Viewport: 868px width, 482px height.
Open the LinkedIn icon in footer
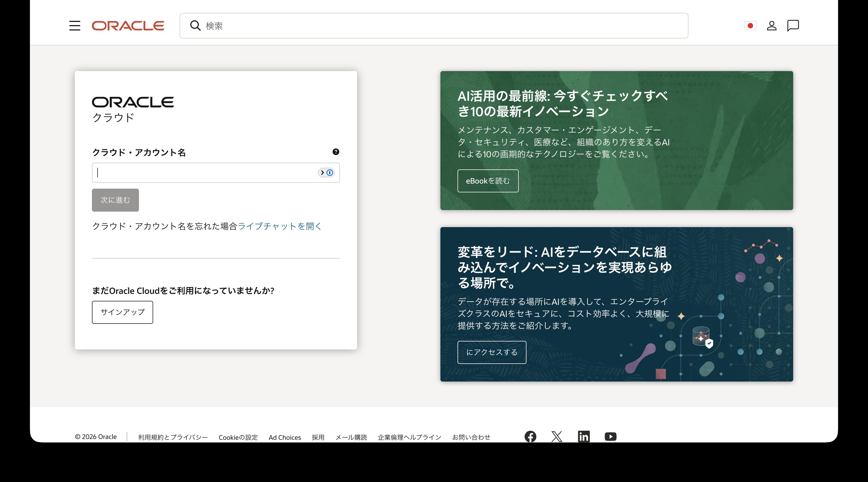point(584,437)
